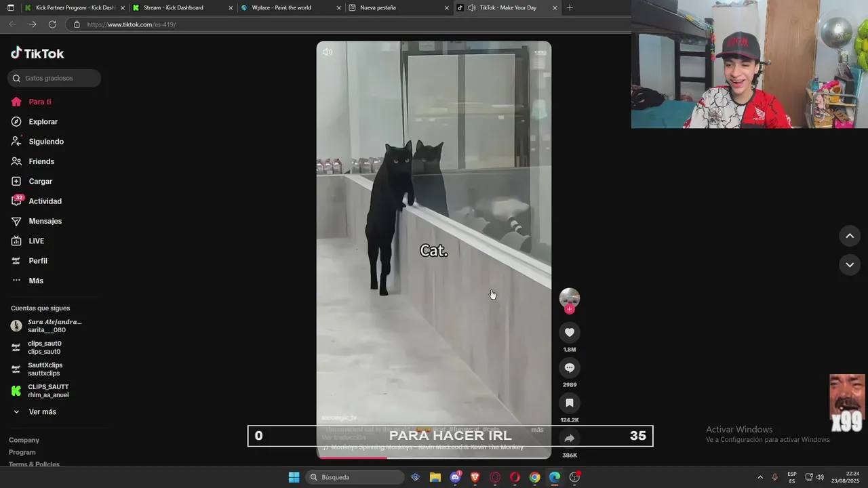Open the Para ti feed
The height and width of the screenshot is (488, 868).
coord(31,102)
